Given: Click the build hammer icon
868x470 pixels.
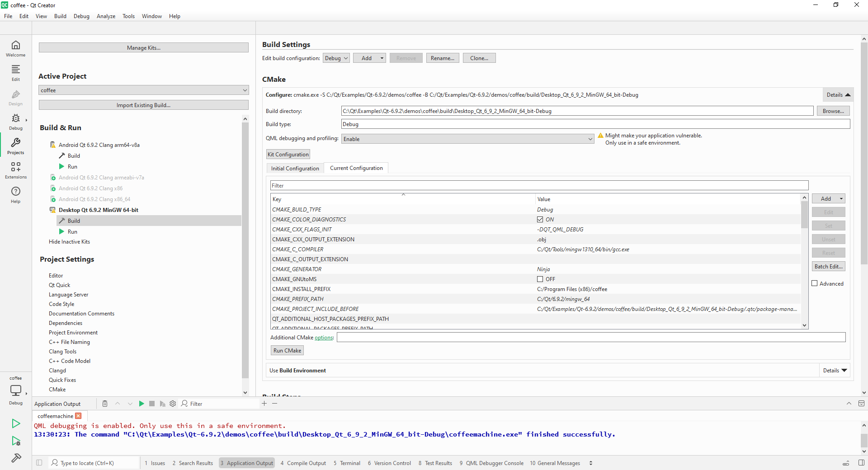Looking at the screenshot, I should (16, 458).
